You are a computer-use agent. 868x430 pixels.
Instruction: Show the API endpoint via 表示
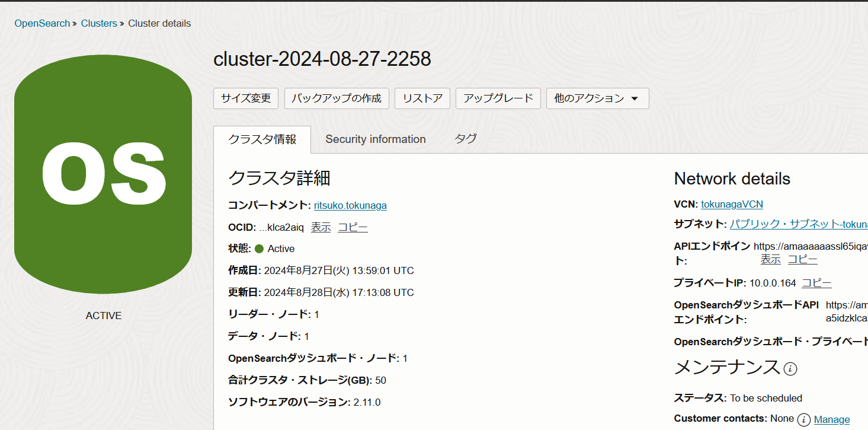pos(770,260)
